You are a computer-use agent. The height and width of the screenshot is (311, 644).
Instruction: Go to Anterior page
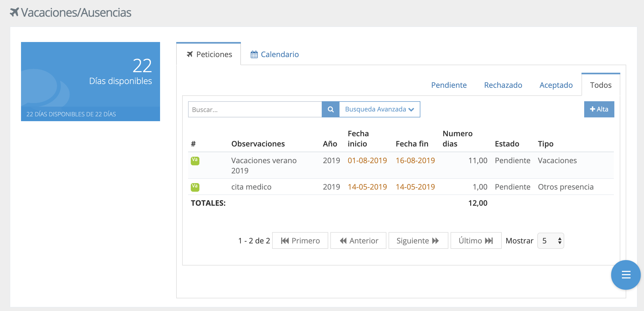coord(358,241)
